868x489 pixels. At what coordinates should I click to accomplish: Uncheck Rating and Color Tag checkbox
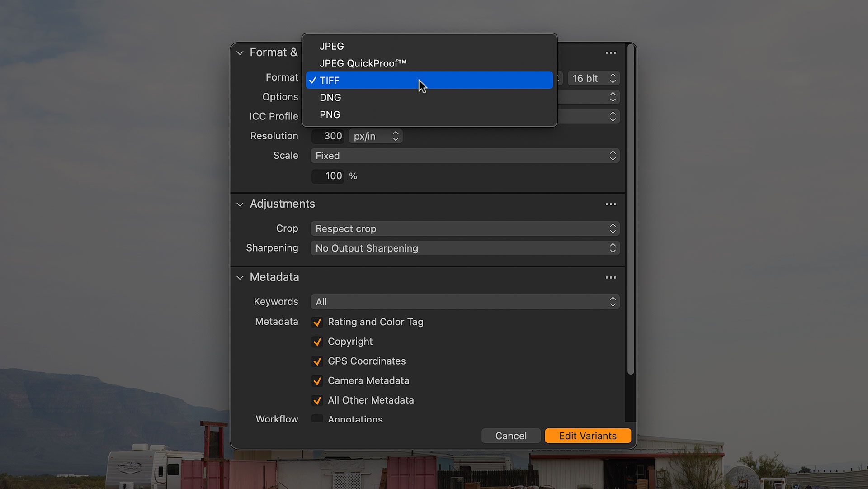coord(317,323)
